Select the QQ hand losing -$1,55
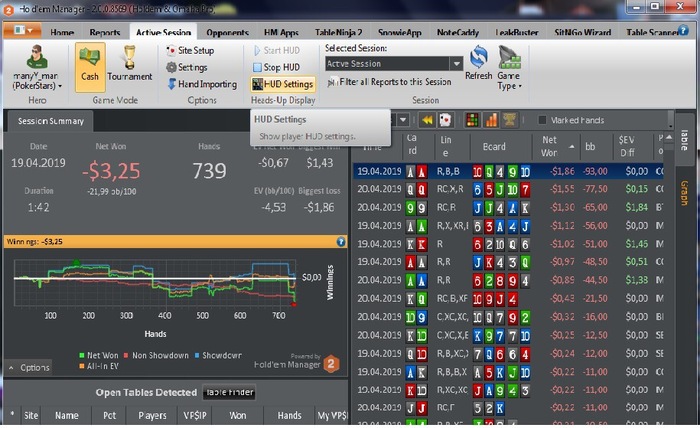Viewport: 700px width, 428px height. [x=508, y=190]
